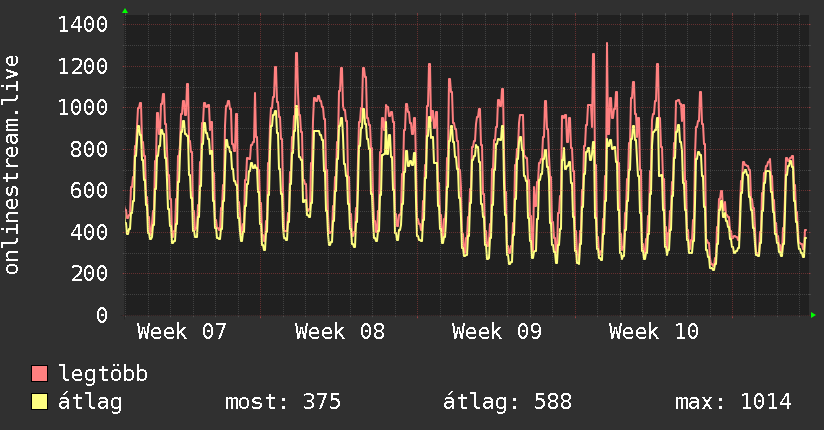Select the Week 09 axis label

click(x=497, y=331)
